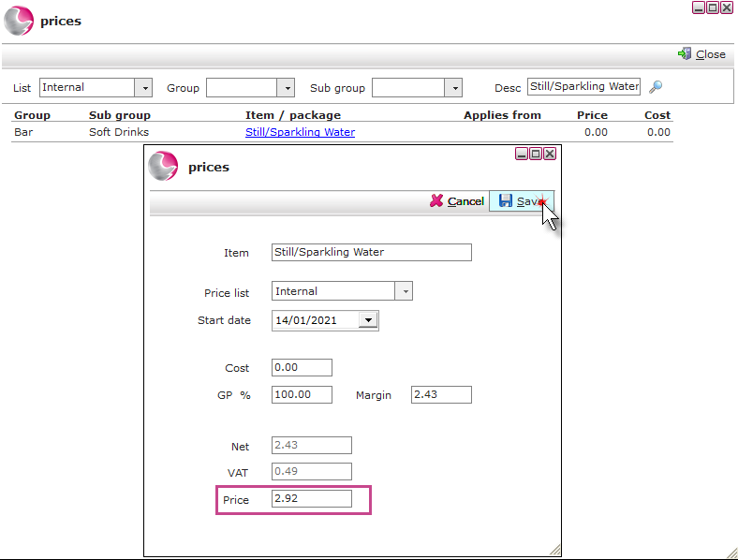The height and width of the screenshot is (560, 738).
Task: Click the VAT value field
Action: [x=312, y=472]
